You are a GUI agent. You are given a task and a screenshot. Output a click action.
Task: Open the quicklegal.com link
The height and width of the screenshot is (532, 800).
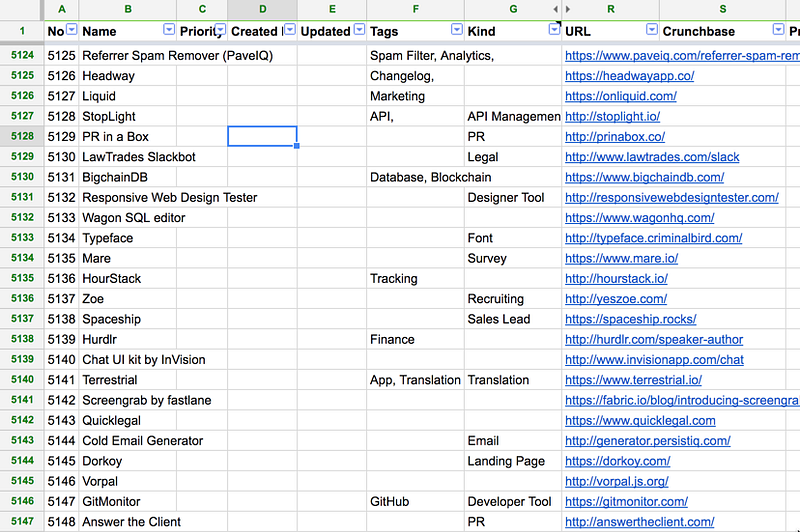(640, 421)
